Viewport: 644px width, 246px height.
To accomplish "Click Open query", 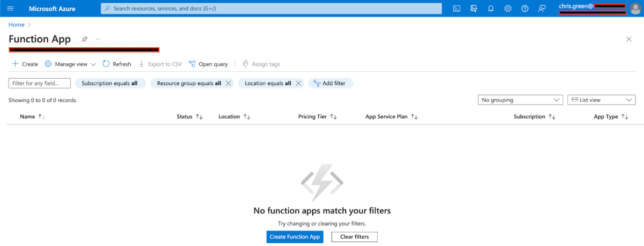I will (x=208, y=64).
